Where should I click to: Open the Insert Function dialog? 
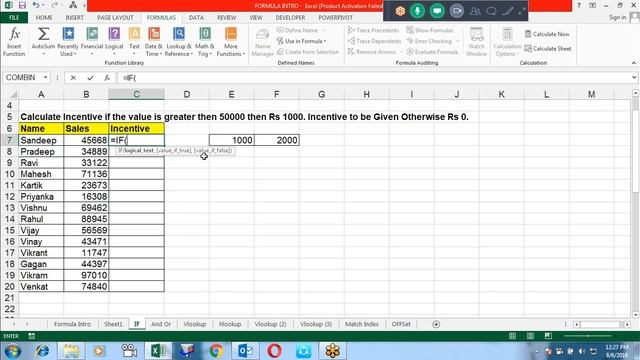click(x=14, y=42)
